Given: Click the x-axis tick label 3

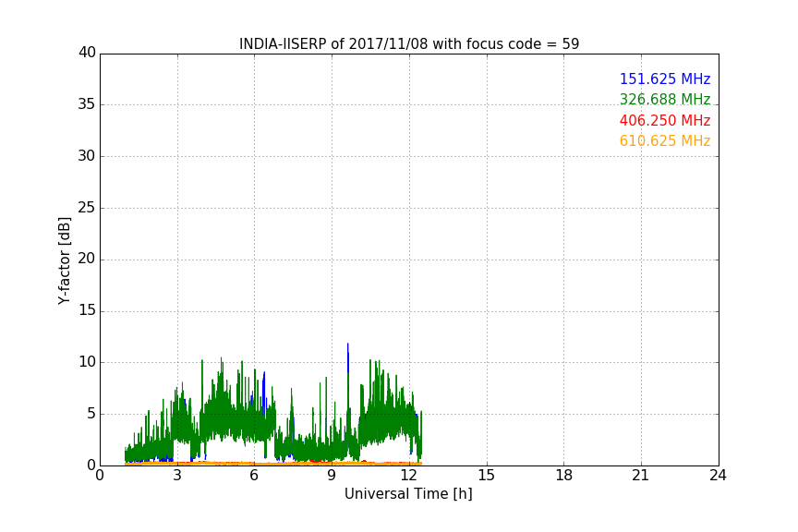Looking at the screenshot, I should click(177, 476).
